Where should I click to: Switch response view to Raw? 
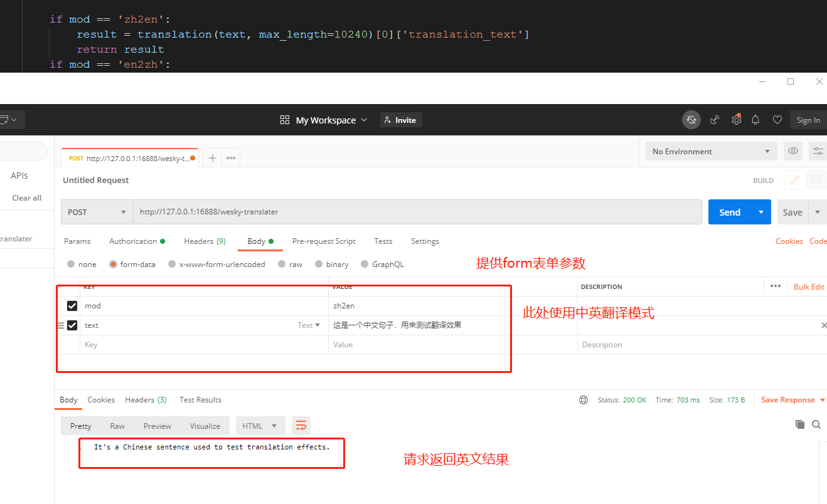(117, 426)
